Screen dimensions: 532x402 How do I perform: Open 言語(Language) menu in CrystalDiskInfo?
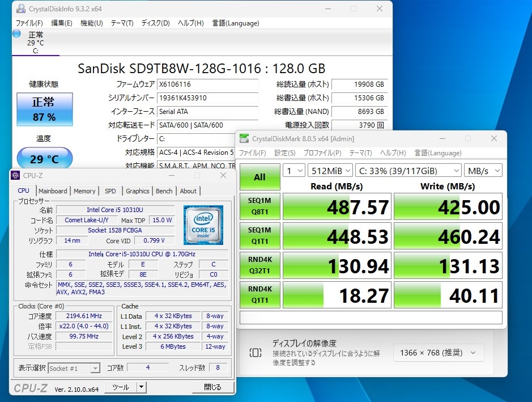(x=236, y=23)
